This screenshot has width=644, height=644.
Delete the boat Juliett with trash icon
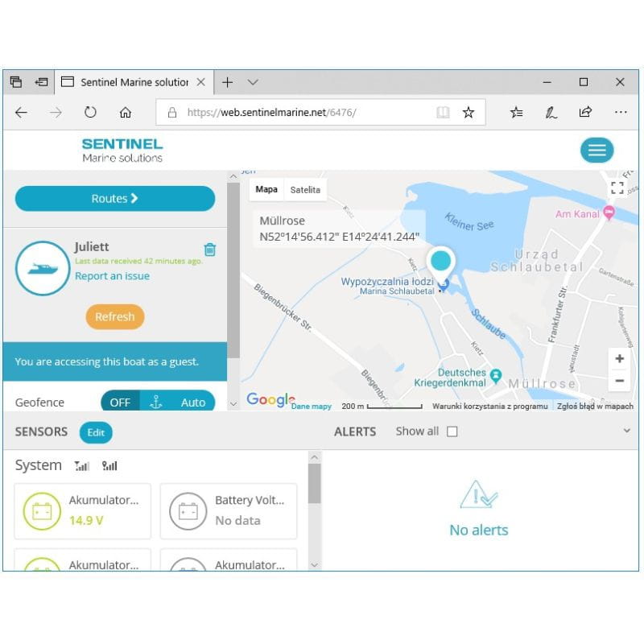[209, 250]
